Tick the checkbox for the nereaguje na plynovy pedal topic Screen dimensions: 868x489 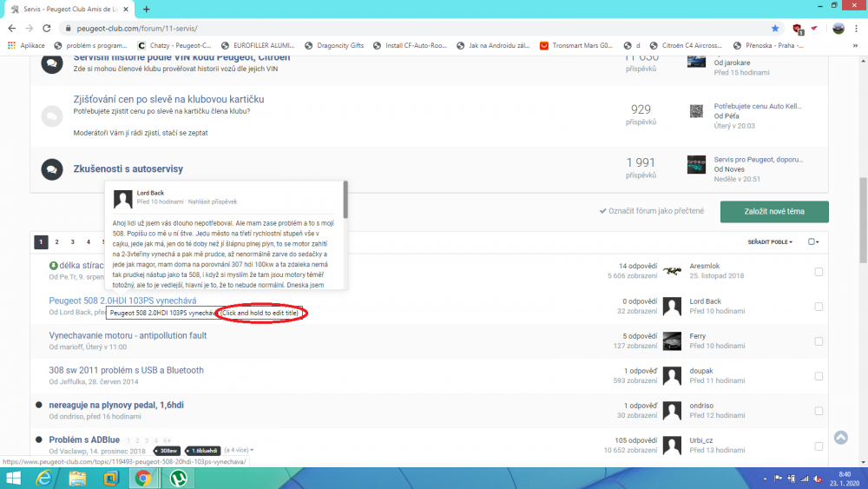click(819, 412)
